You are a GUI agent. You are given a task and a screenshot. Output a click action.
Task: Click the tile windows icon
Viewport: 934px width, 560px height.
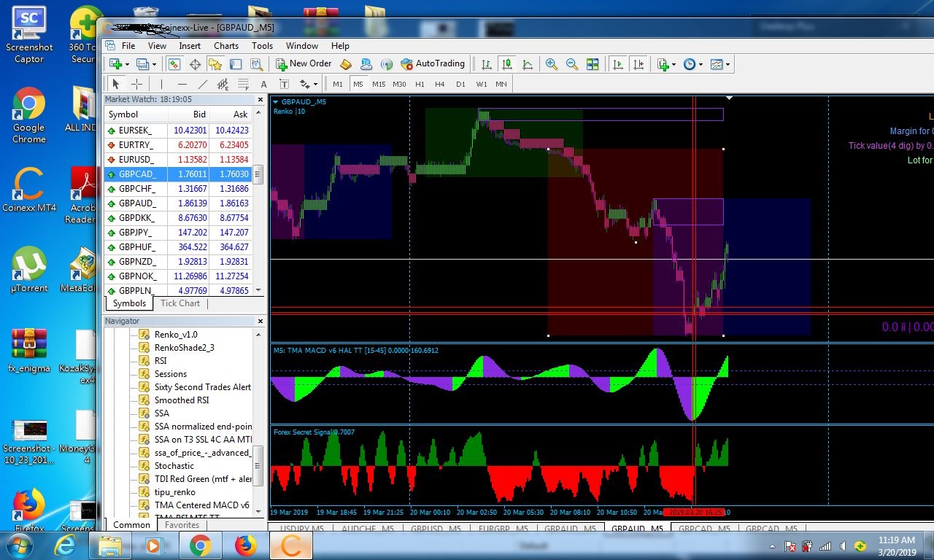click(x=593, y=64)
